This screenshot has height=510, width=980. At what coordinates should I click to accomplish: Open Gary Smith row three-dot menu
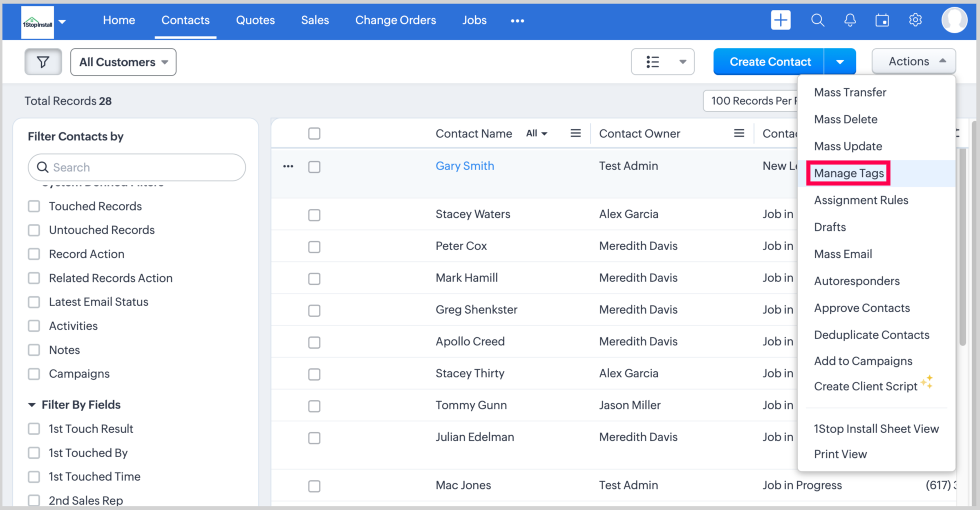(288, 166)
